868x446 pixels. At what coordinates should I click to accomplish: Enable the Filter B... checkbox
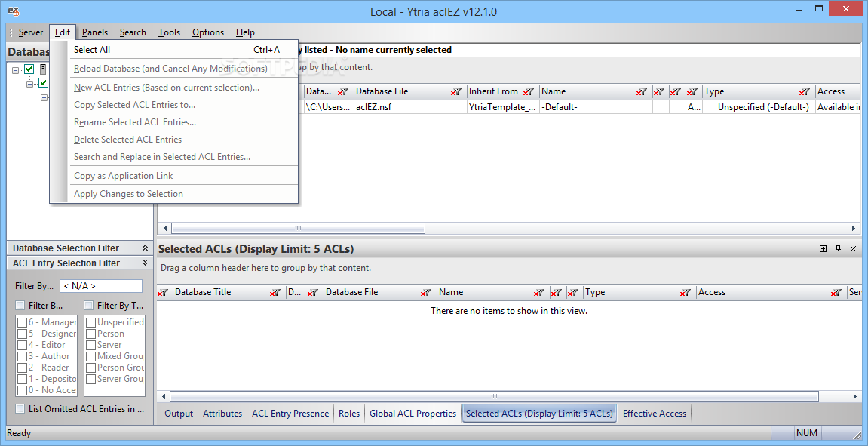click(x=20, y=306)
